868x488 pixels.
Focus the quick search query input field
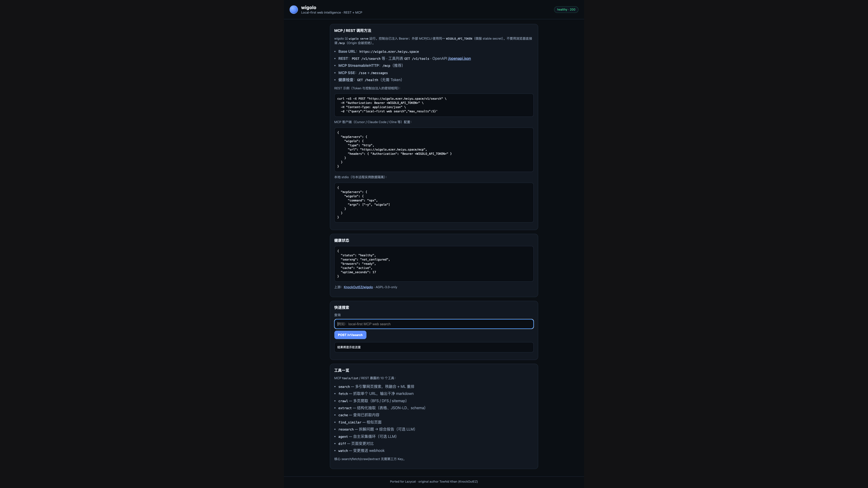[x=434, y=324]
